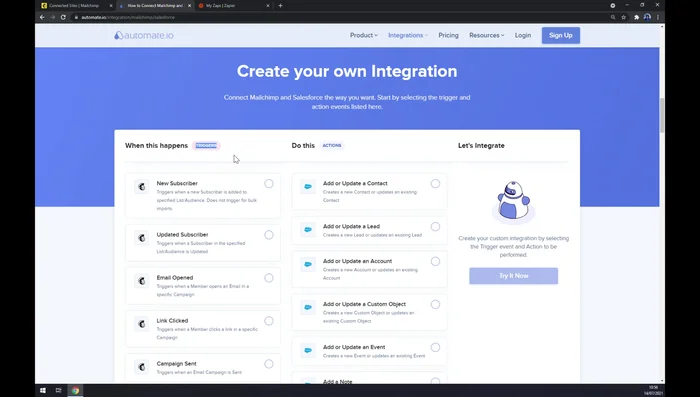Click the address bar URL field
The width and height of the screenshot is (700, 397).
[339, 17]
